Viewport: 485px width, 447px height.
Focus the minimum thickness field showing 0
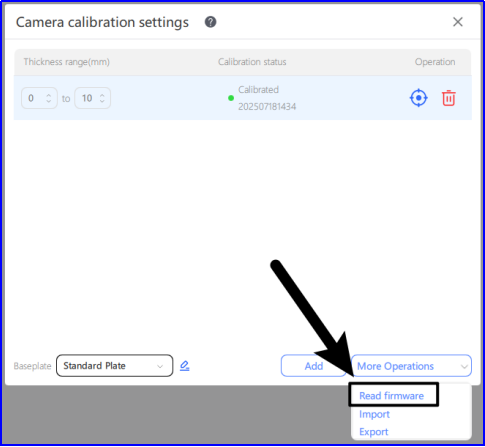pyautogui.click(x=39, y=98)
